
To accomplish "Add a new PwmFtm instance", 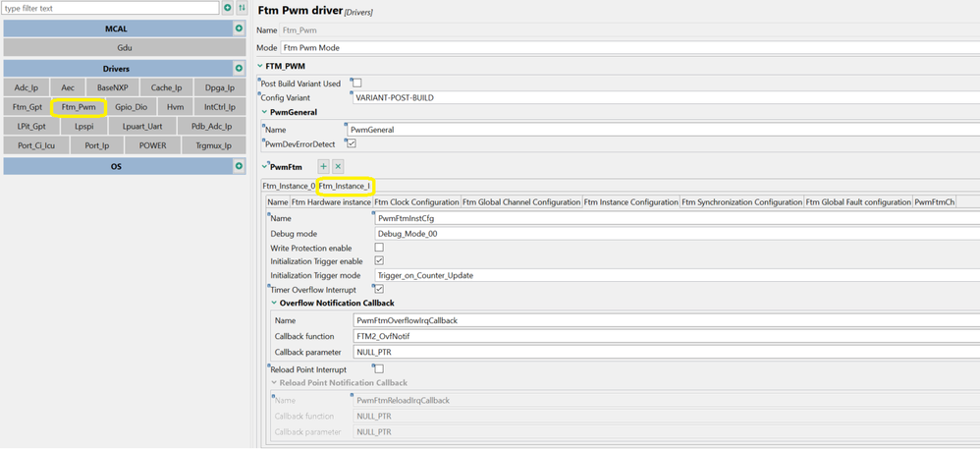I will coord(323,167).
